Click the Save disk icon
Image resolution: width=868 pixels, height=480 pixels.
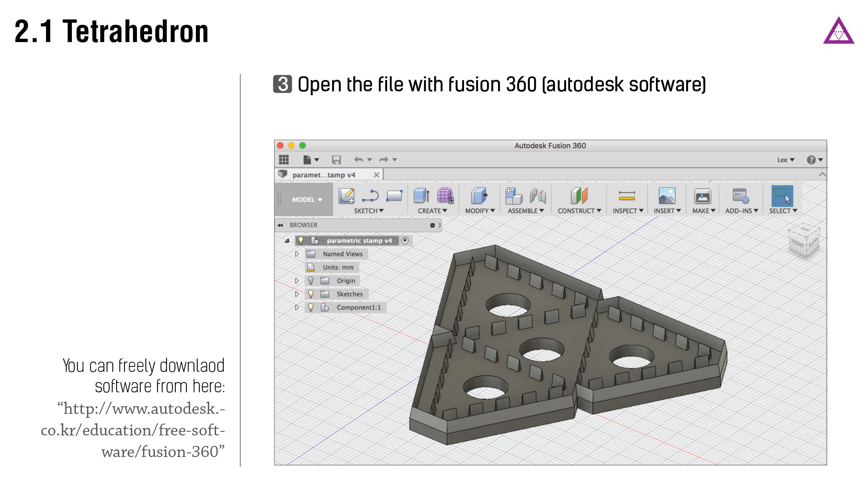pos(336,160)
